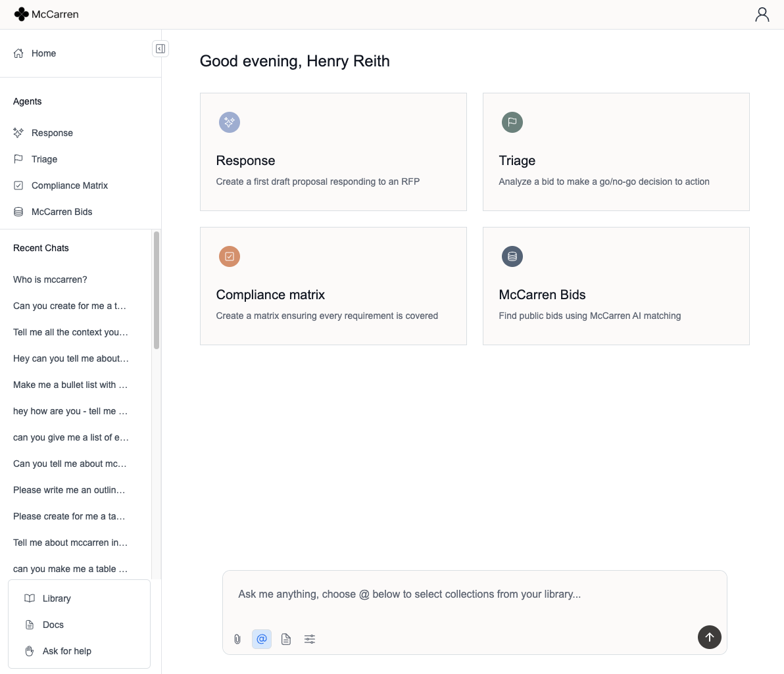Screen dimensions: 784x674
Task: Click the purple Response card icon
Action: click(x=230, y=122)
